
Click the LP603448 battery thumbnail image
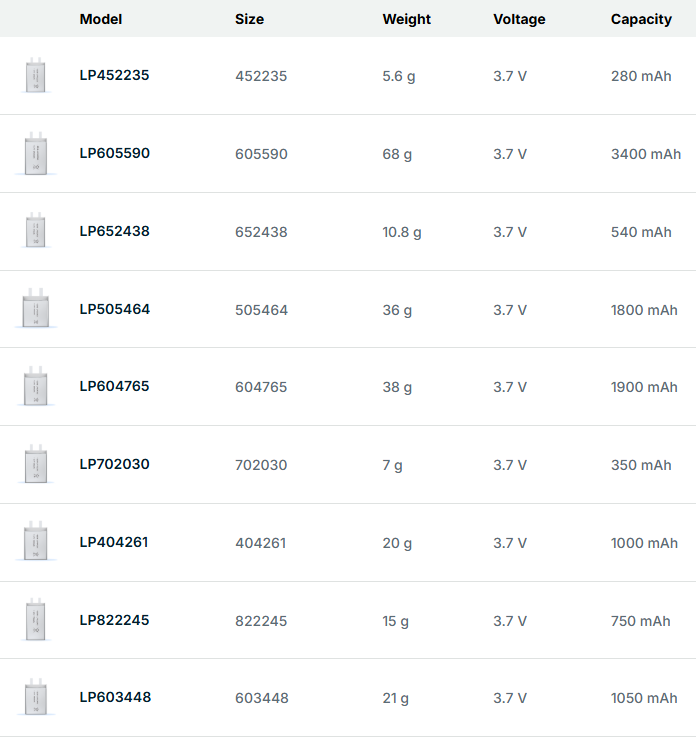tap(36, 698)
